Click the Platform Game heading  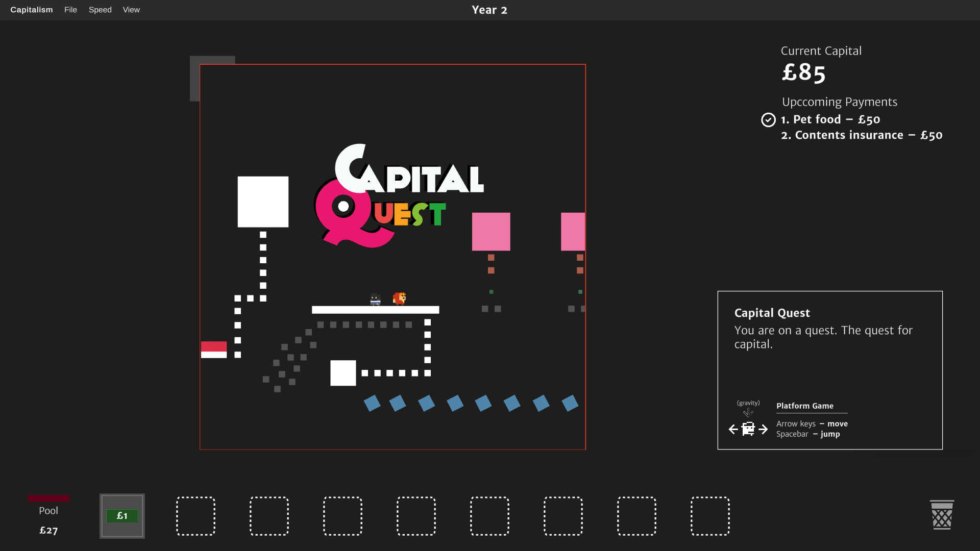tap(805, 406)
